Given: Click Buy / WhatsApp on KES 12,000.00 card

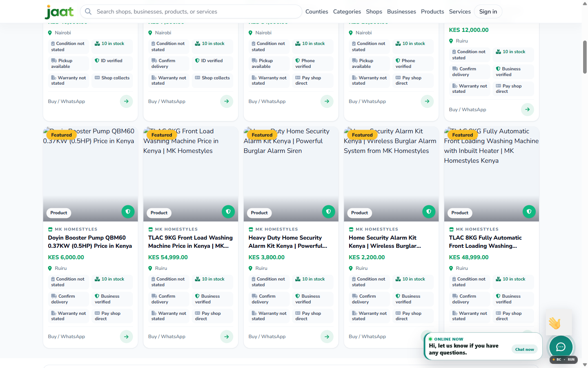Looking at the screenshot, I should 468,110.
